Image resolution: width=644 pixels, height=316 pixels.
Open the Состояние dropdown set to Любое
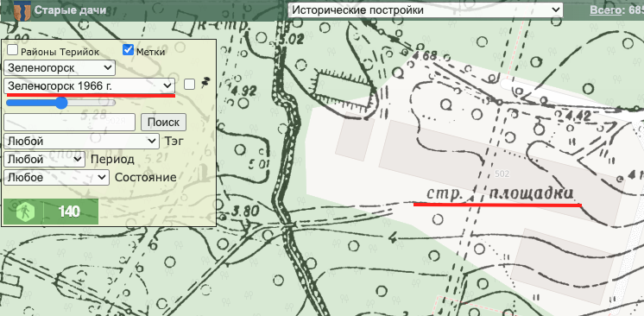57,177
